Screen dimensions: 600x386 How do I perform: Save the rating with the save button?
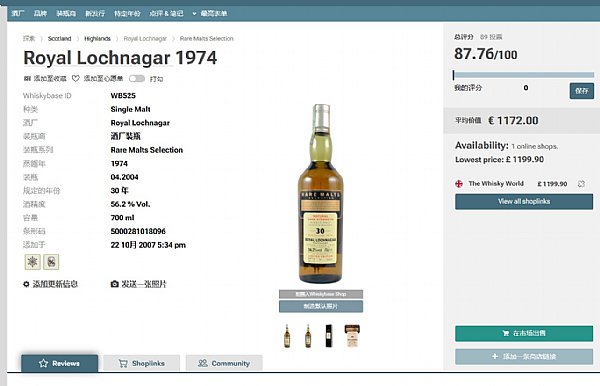[582, 91]
